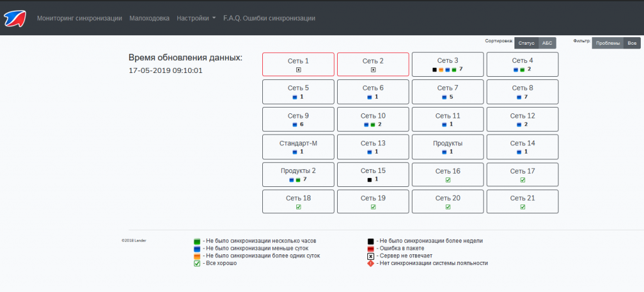The width and height of the screenshot is (644, 292).
Task: Click the crossed box icon in Сеть 2
Action: pos(373,69)
